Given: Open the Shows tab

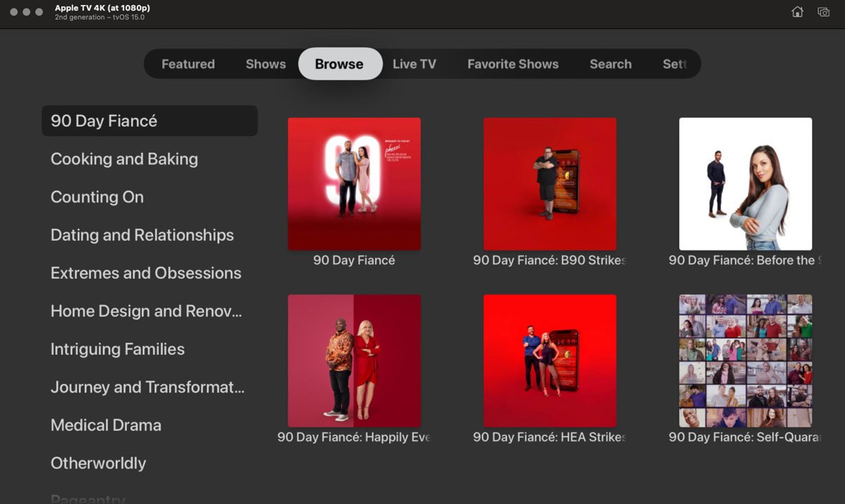Looking at the screenshot, I should click(266, 64).
